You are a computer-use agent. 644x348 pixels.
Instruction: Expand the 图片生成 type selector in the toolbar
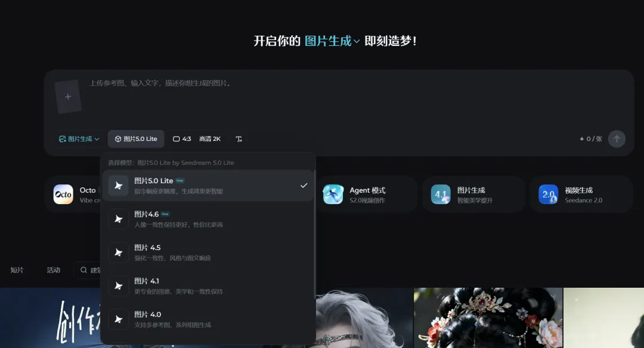point(79,139)
